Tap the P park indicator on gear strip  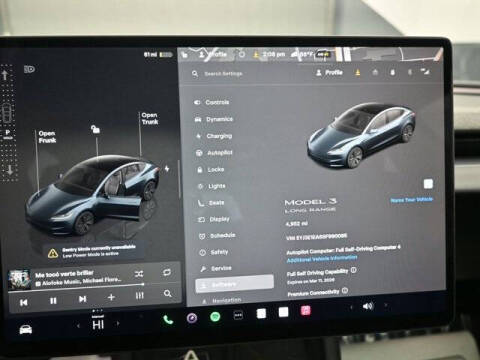(x=8, y=133)
